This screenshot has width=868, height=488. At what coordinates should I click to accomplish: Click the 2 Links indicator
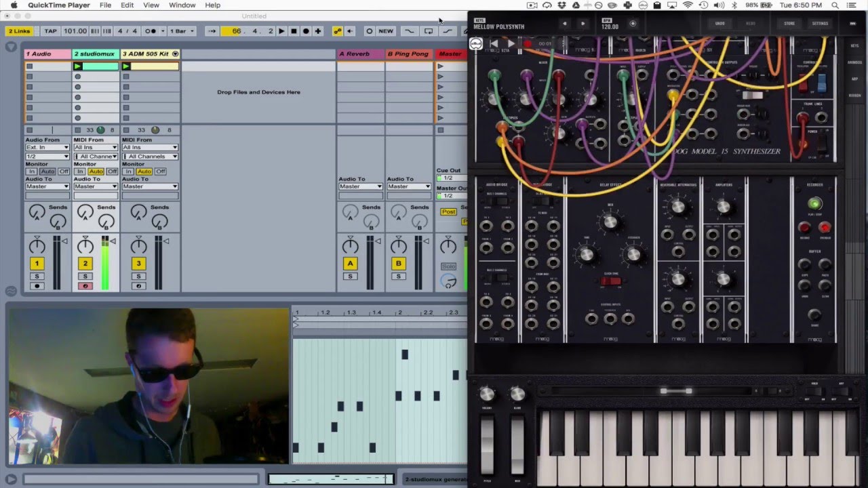tap(19, 31)
